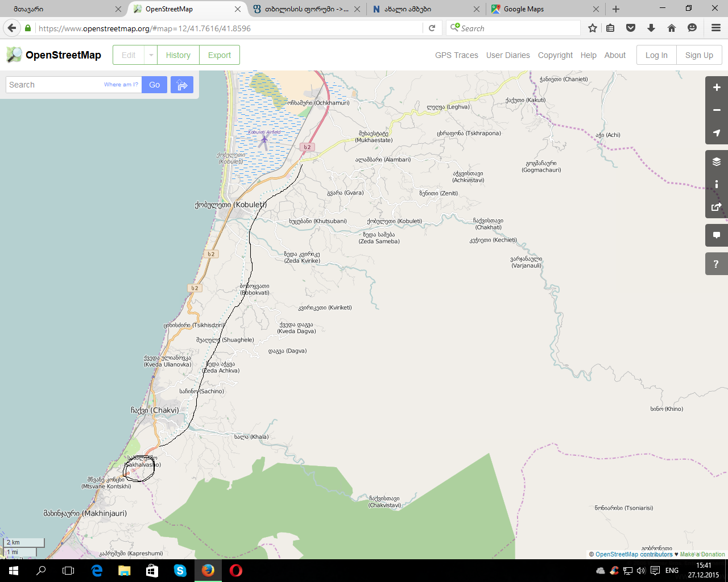Click the Where am I? link
Viewport: 728px width, 582px height.
click(121, 85)
